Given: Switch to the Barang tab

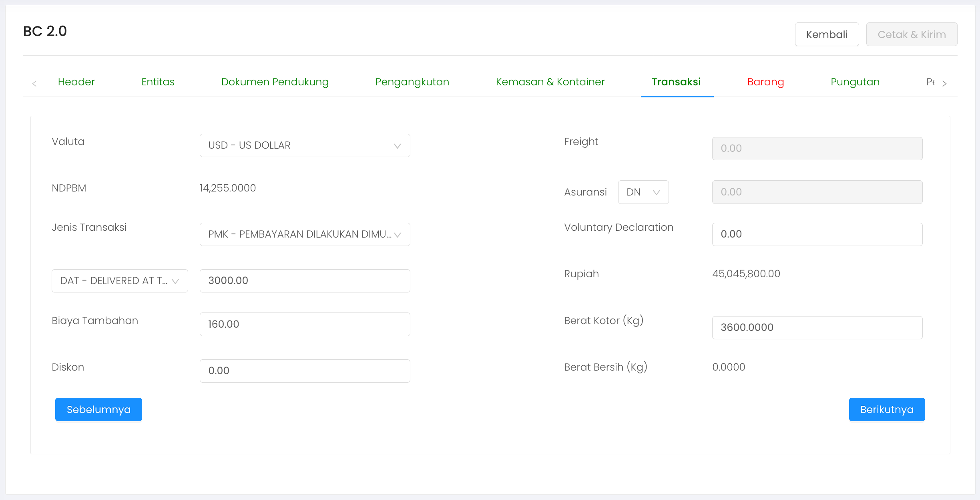Looking at the screenshot, I should click(x=765, y=82).
